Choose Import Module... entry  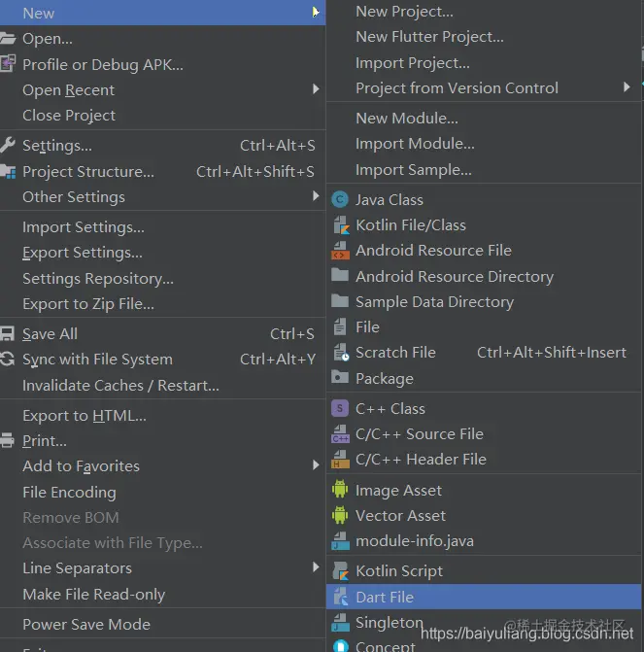[x=415, y=144]
